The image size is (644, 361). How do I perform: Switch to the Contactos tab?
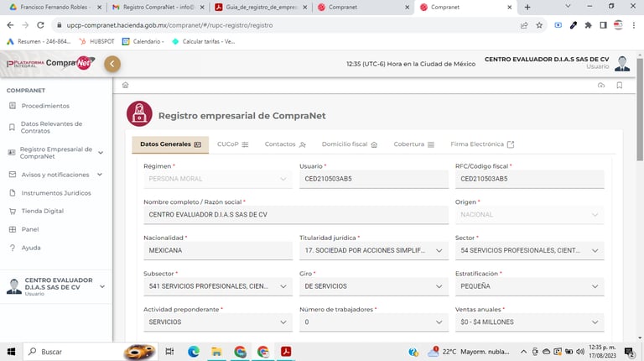coord(285,144)
